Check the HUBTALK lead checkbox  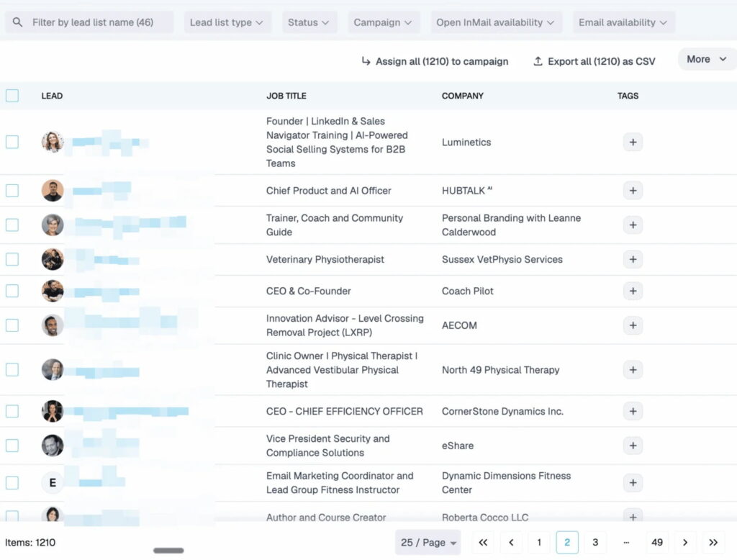click(x=12, y=191)
